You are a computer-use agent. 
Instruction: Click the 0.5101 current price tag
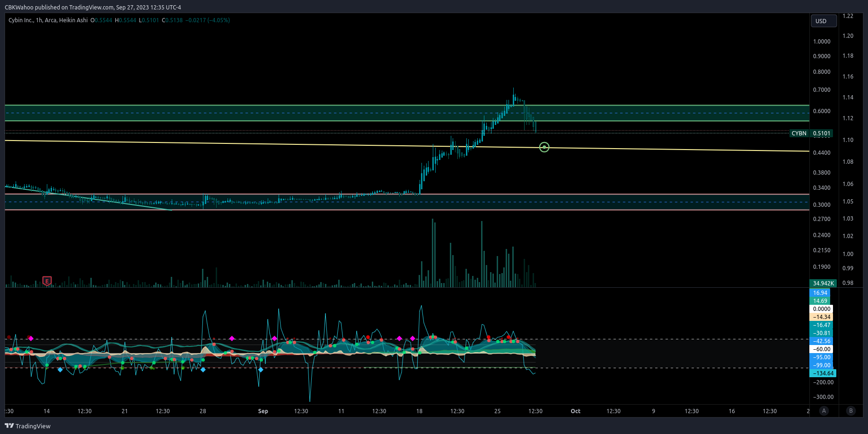click(x=822, y=133)
